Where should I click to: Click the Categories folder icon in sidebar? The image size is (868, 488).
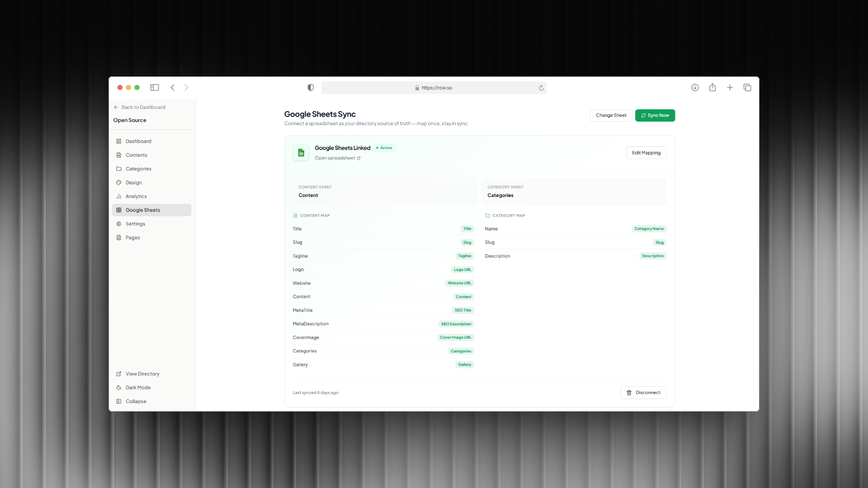point(119,169)
